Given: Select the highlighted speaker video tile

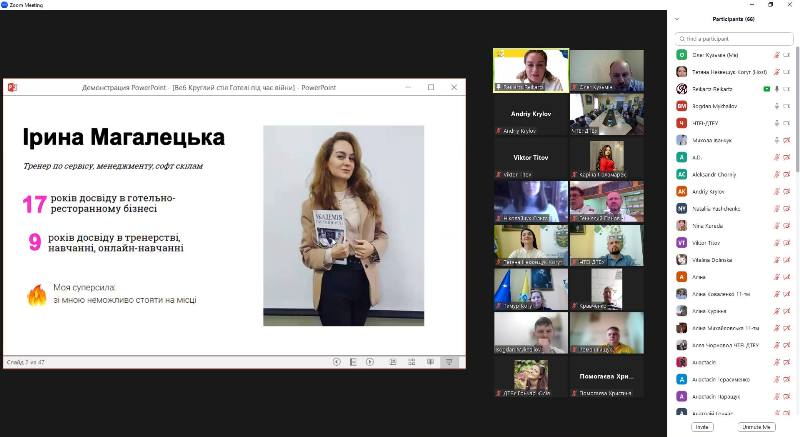Looking at the screenshot, I should 531,70.
